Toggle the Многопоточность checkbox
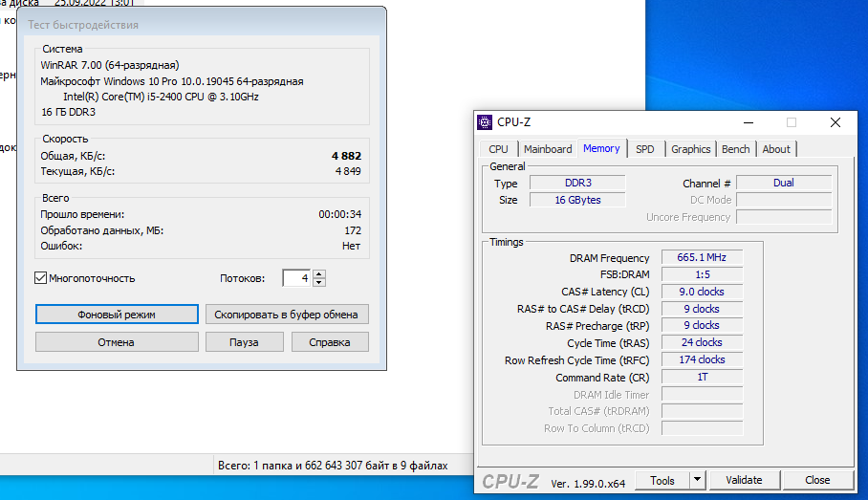Screen dimensions: 868x500 click(40, 278)
